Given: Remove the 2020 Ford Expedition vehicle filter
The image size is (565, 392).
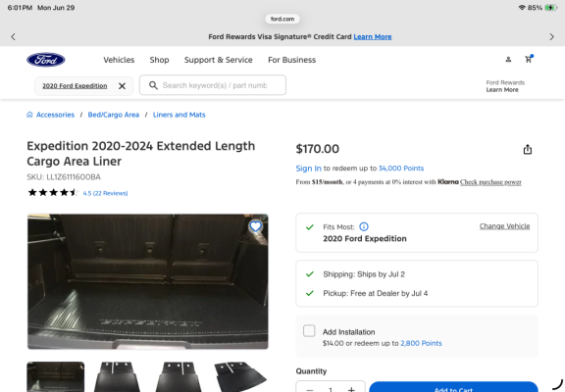Looking at the screenshot, I should point(123,86).
